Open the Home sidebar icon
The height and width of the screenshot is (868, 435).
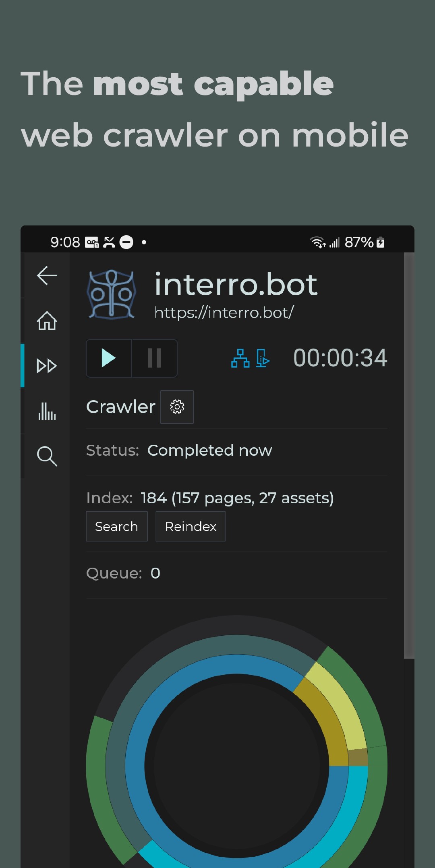(47, 321)
